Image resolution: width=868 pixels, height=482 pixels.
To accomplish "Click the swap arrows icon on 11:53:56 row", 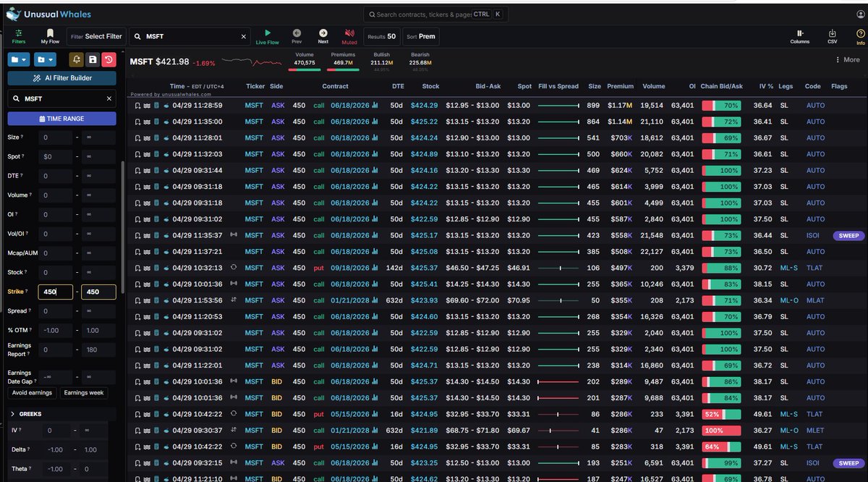I will [233, 300].
